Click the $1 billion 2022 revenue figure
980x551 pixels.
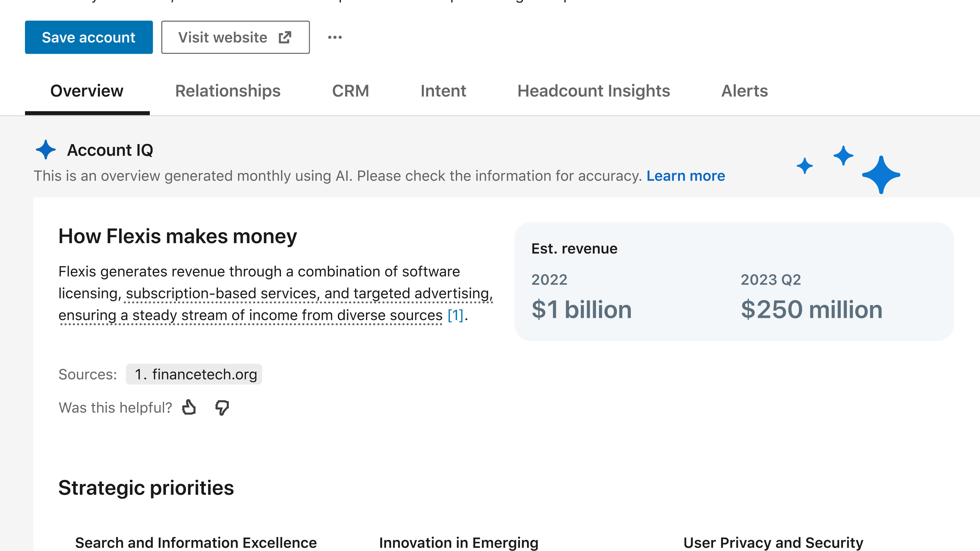pos(581,309)
